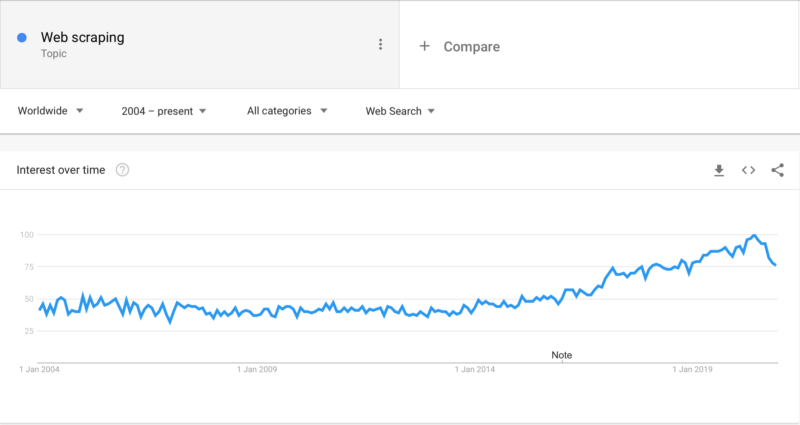The height and width of the screenshot is (425, 800).
Task: Click the 1 Jan 2019 axis label
Action: [x=692, y=369]
